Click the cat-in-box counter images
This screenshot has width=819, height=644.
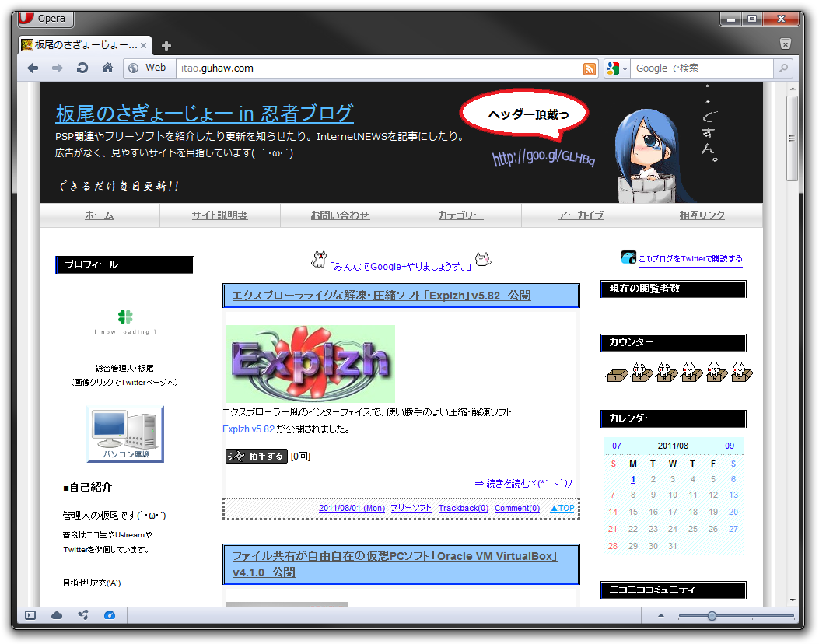coord(679,372)
